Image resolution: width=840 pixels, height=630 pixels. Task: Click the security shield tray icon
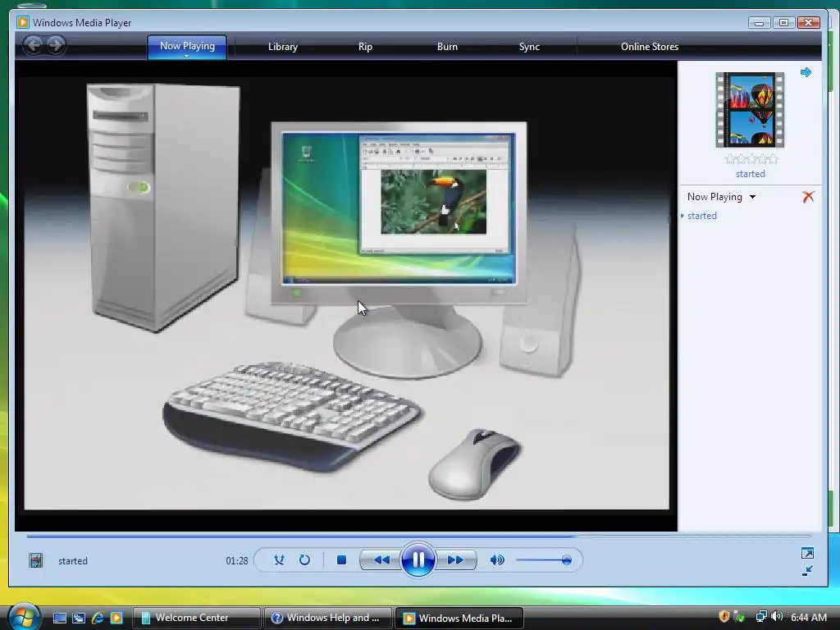tap(724, 617)
